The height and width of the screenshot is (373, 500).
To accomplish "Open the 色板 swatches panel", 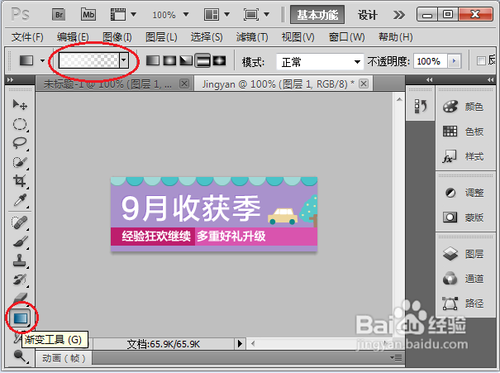I will point(463,132).
